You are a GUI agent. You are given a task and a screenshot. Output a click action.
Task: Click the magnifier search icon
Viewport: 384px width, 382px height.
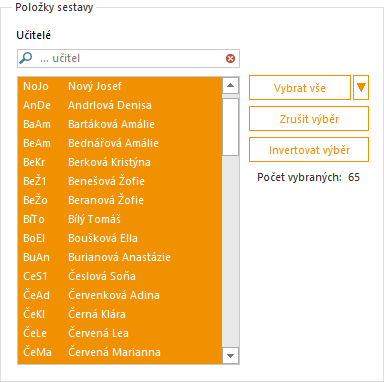[26, 58]
